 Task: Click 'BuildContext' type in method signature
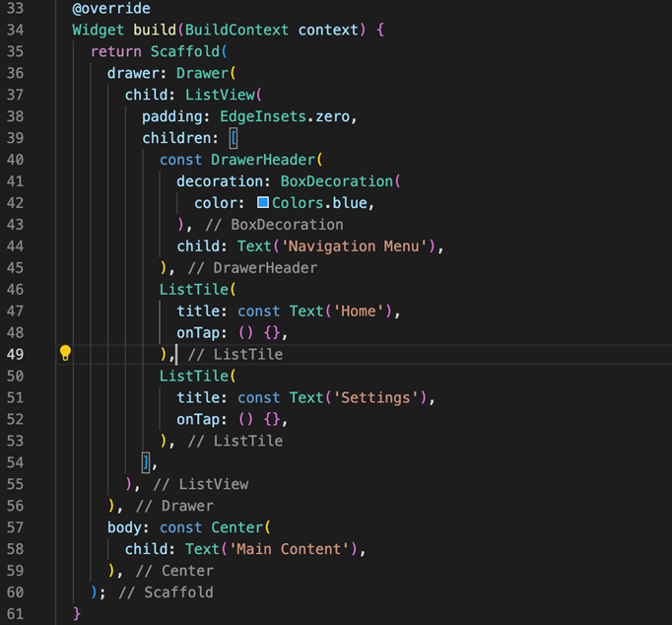click(236, 30)
